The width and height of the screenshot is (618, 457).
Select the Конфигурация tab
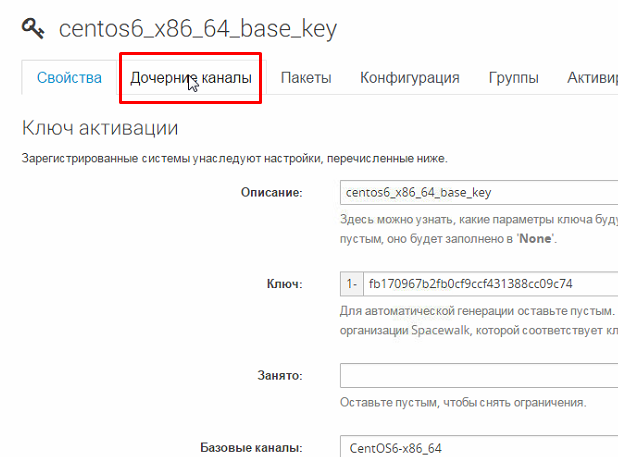pyautogui.click(x=410, y=78)
